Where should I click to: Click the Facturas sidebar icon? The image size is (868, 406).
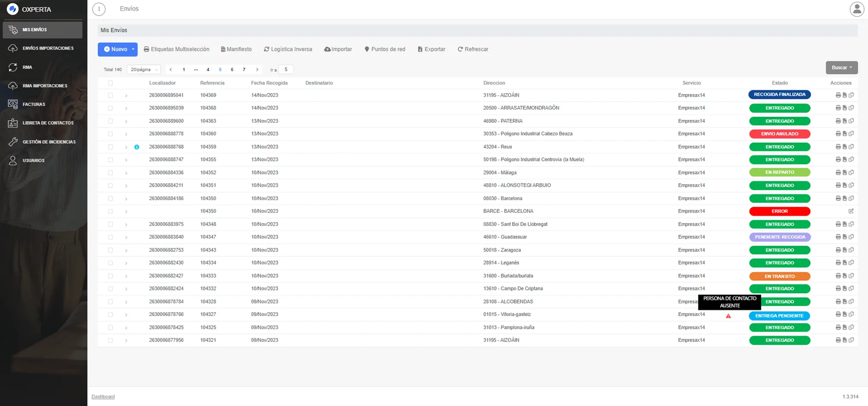[x=13, y=104]
